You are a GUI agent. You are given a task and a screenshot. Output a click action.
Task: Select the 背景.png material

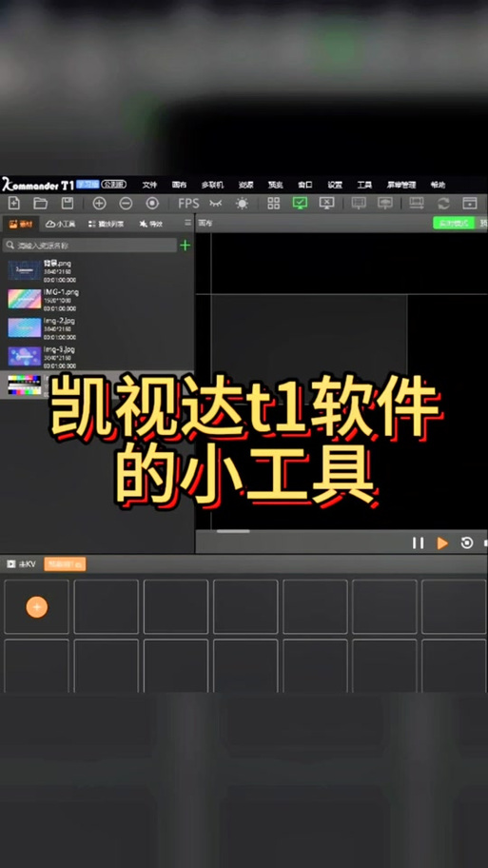tap(97, 270)
